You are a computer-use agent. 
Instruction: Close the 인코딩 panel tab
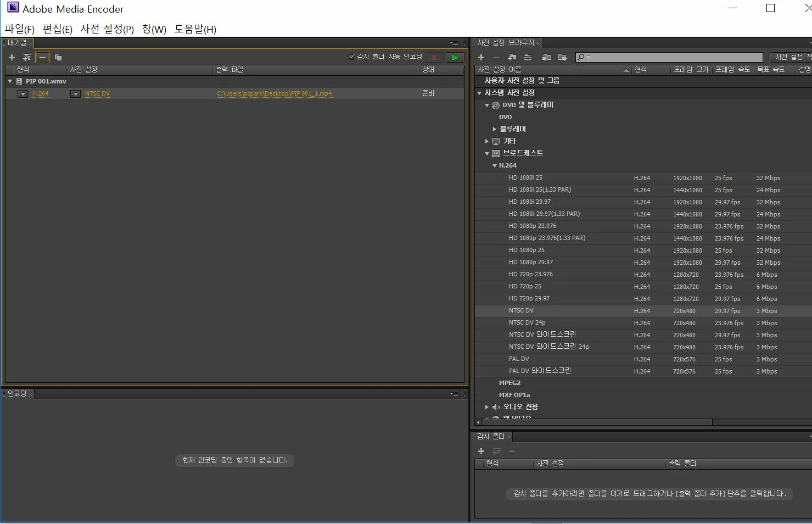click(31, 394)
